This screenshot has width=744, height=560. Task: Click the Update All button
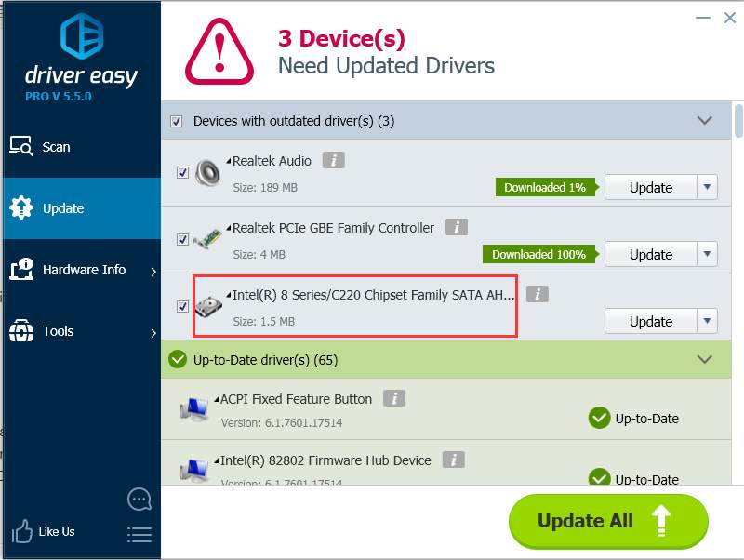(x=608, y=521)
